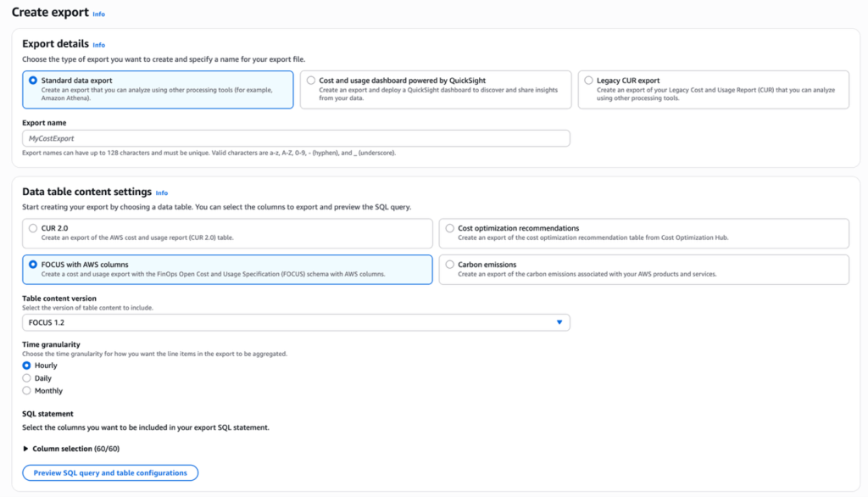Choose the Carbon emissions data table
The height and width of the screenshot is (497, 868).
(x=450, y=265)
